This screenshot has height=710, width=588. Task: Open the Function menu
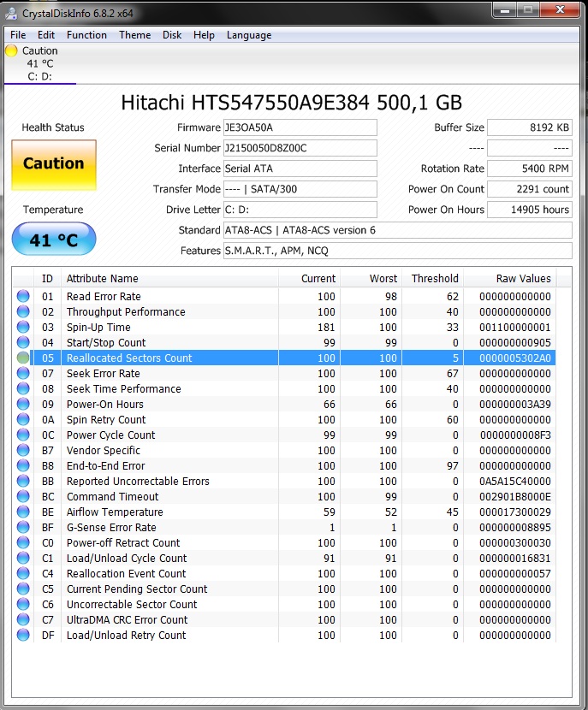(86, 35)
